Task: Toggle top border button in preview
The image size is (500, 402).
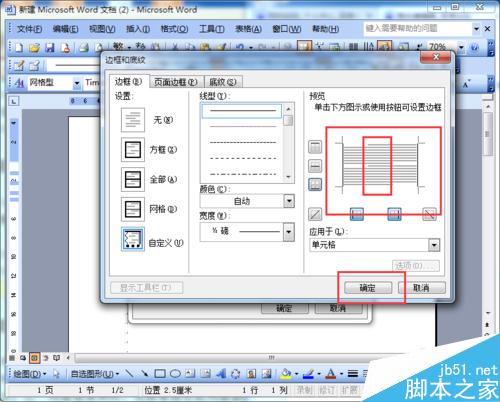Action: pyautogui.click(x=315, y=147)
